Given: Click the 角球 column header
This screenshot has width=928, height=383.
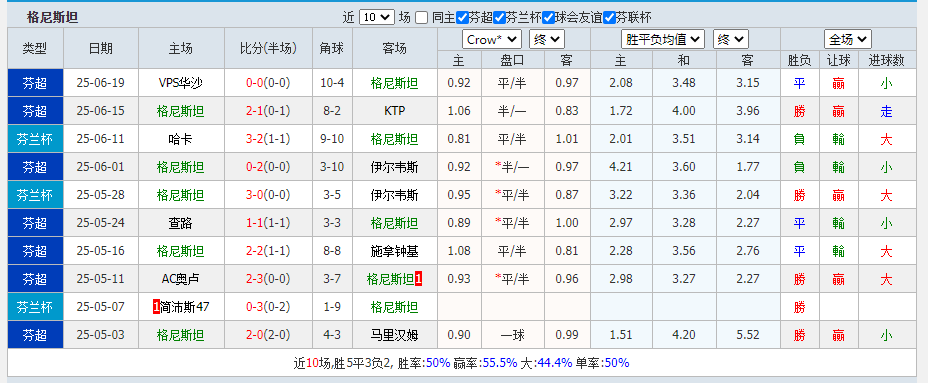Looking at the screenshot, I should pyautogui.click(x=332, y=49).
